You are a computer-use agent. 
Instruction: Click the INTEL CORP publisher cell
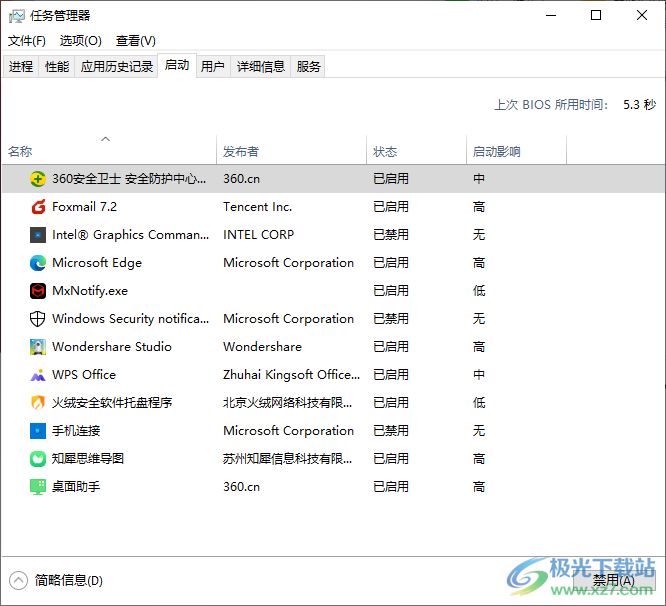(x=259, y=235)
